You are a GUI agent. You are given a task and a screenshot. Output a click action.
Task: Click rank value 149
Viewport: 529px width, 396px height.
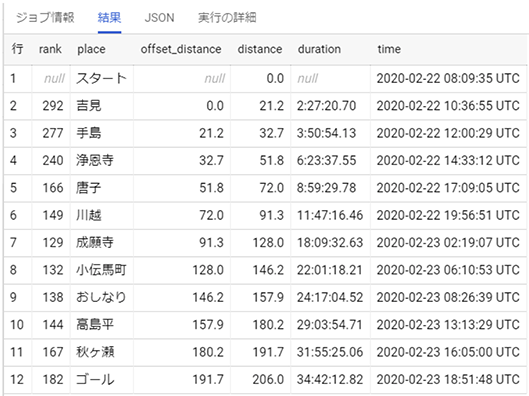(53, 215)
